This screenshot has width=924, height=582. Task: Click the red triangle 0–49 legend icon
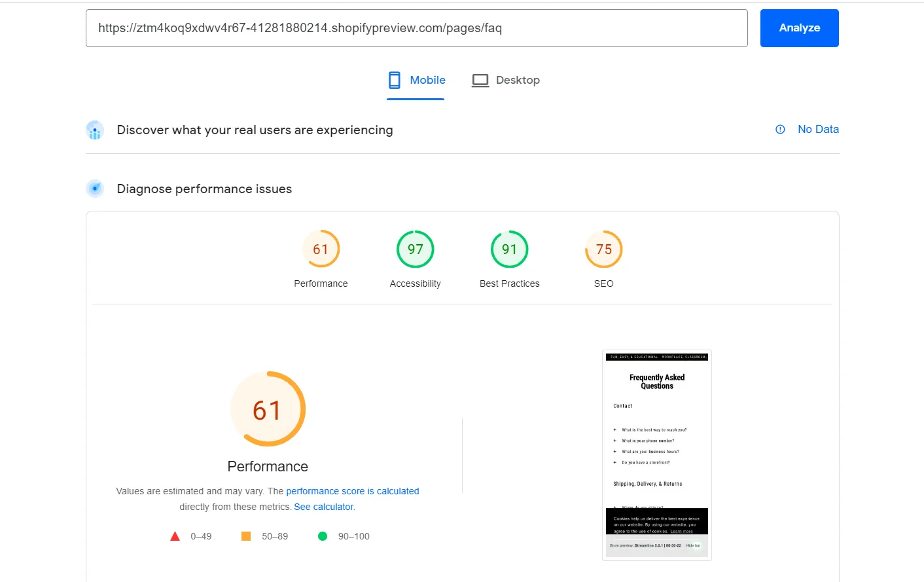[175, 536]
